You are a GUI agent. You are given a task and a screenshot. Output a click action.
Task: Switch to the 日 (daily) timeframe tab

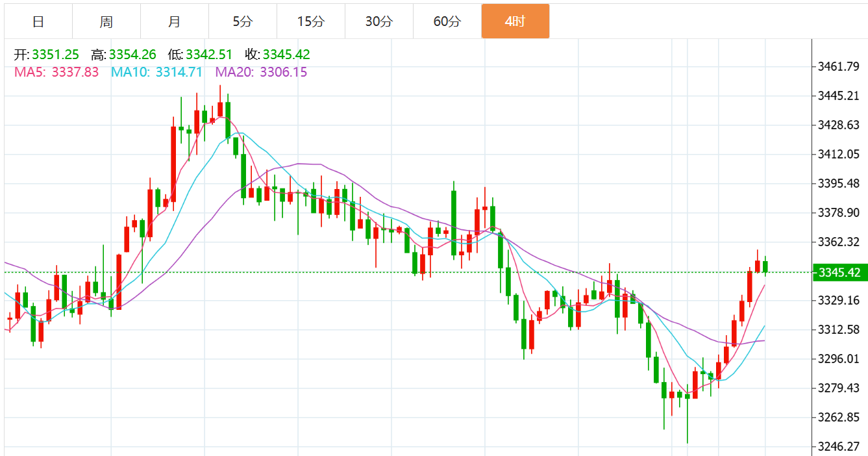click(x=38, y=21)
